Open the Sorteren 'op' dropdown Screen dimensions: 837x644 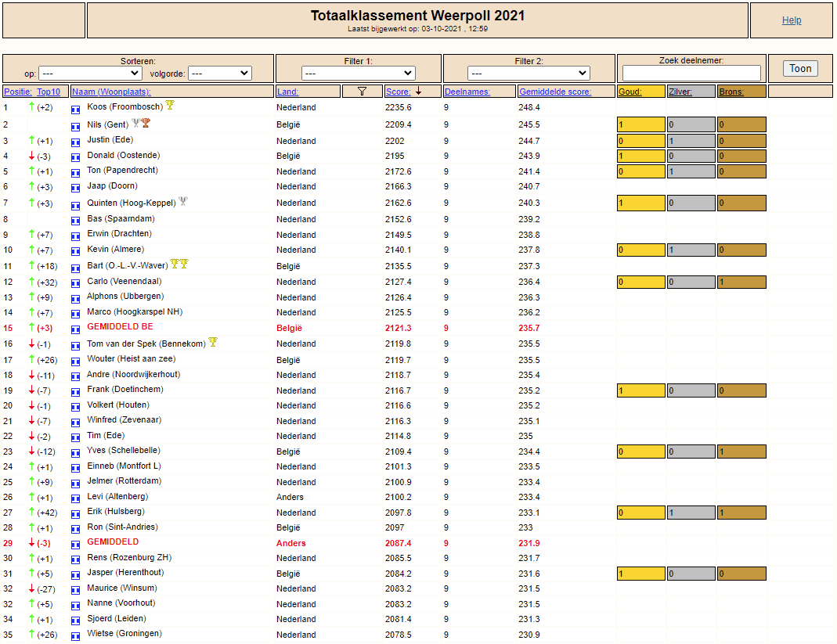pyautogui.click(x=90, y=73)
